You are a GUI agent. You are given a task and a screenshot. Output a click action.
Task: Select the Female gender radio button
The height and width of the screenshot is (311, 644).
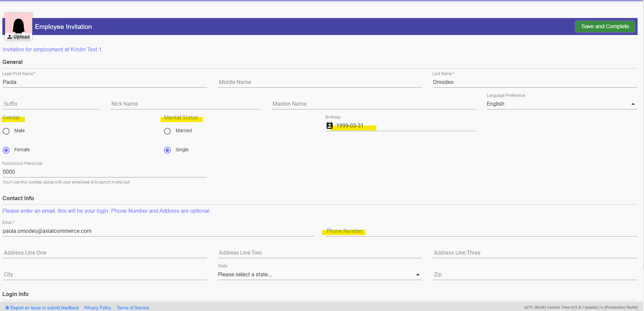click(x=6, y=150)
